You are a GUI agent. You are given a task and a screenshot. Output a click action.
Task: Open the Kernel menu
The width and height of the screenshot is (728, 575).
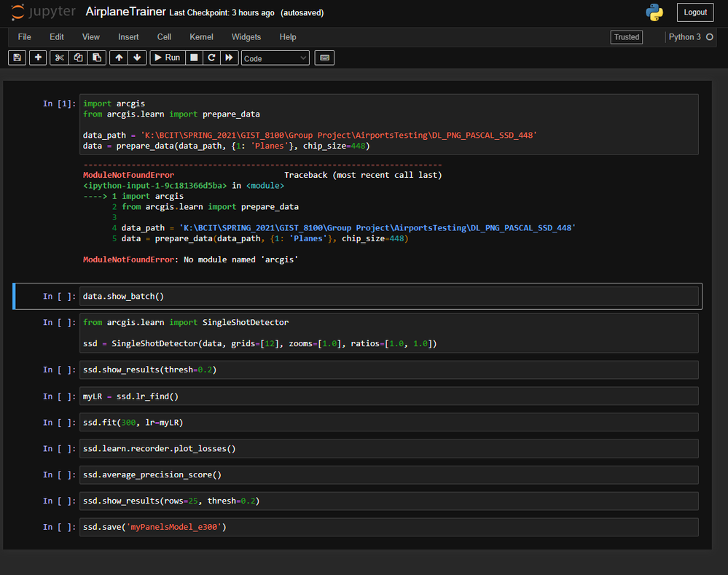[x=201, y=37]
